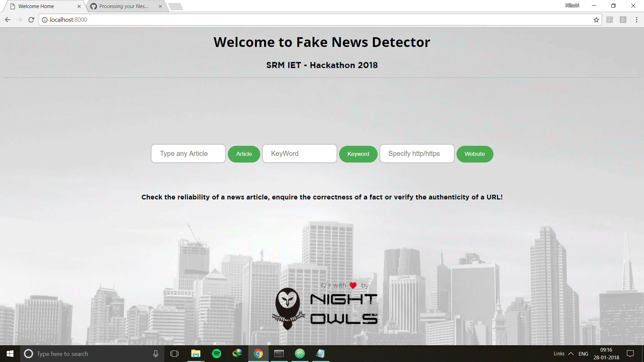Click taskbar microphone search icon
Viewport: 644px width, 362px height.
tap(156, 354)
